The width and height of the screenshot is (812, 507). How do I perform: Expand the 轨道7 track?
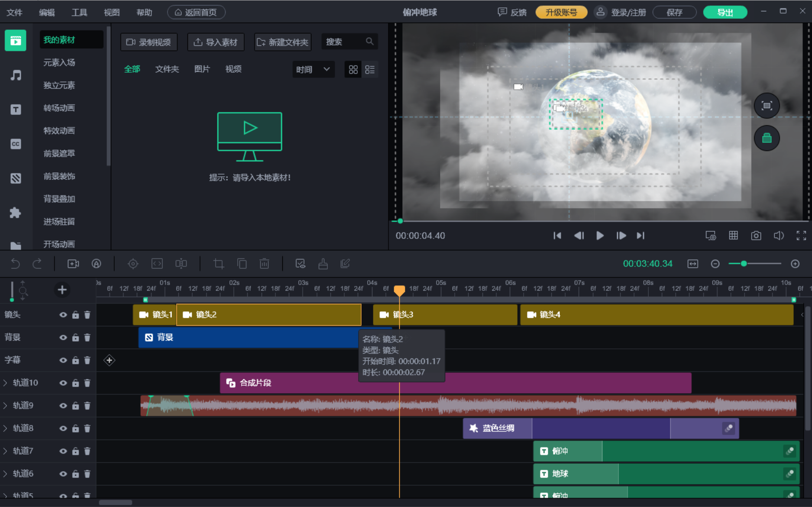5,451
